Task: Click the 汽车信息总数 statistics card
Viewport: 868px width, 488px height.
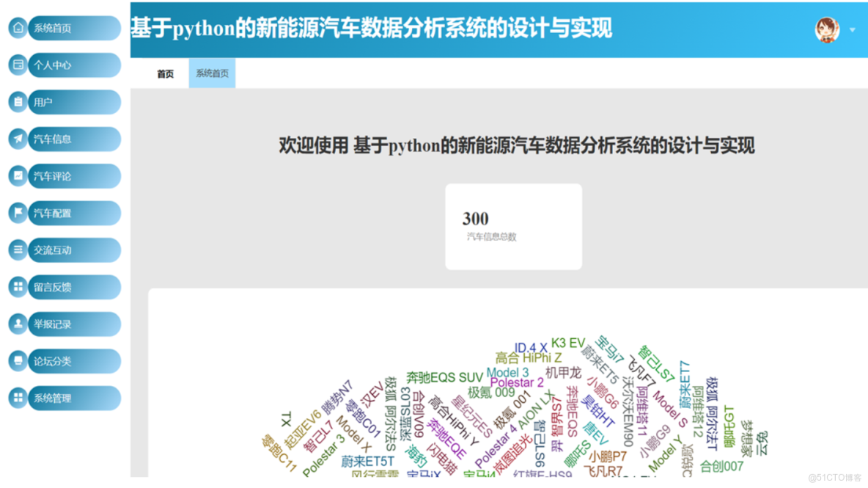Action: 513,226
